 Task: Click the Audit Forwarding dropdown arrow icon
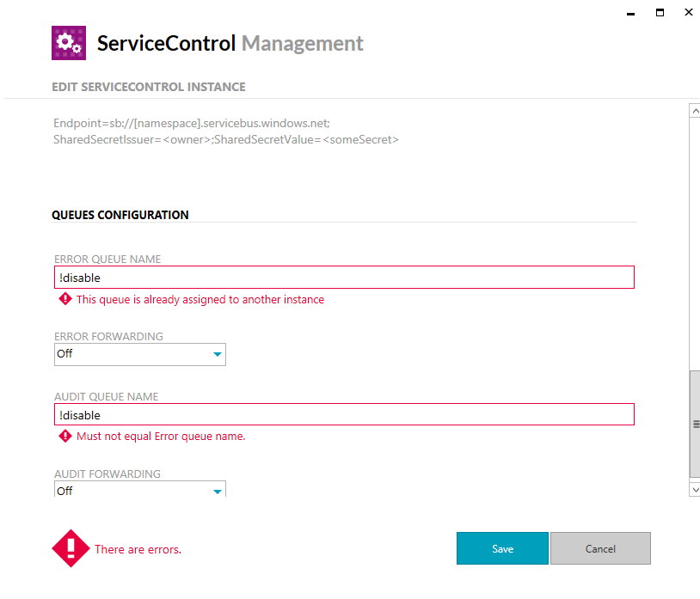click(217, 491)
